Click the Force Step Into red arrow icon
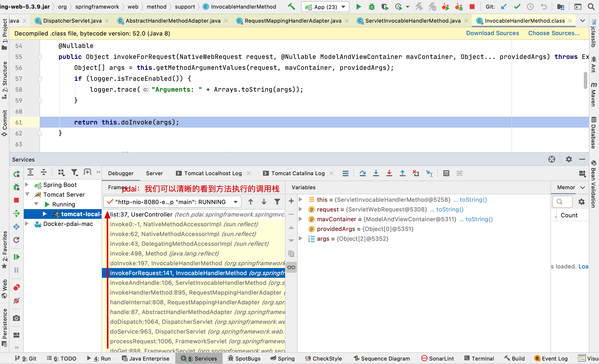599x364 pixels. [389, 173]
